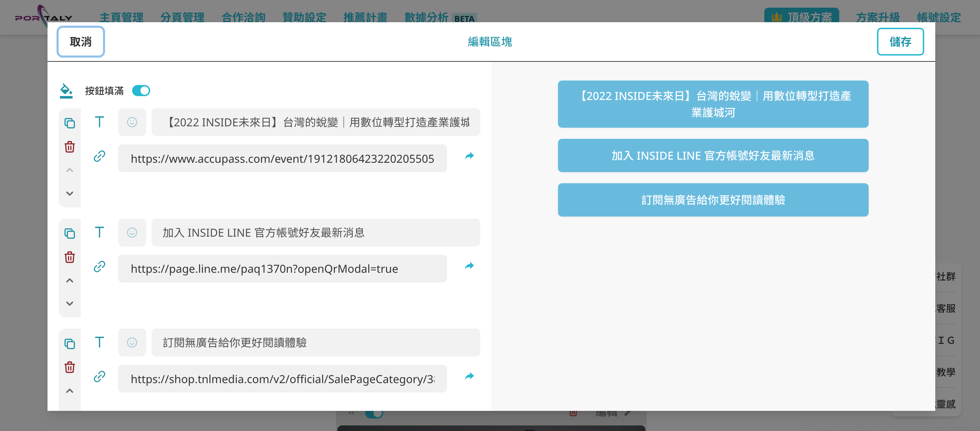Move 加入 INSIDE LINE block down
This screenshot has height=431, width=980.
coord(70,303)
